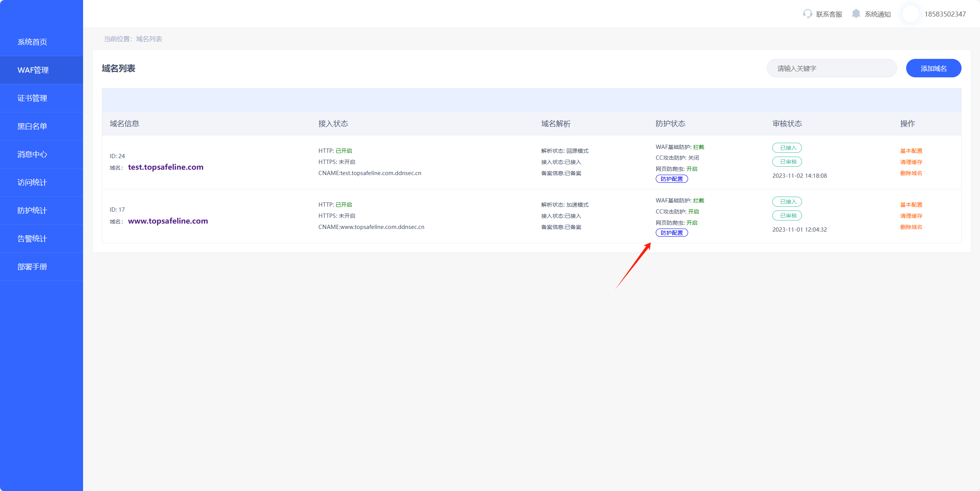Open 部署手册 sidebar entry
This screenshot has height=491, width=980.
point(32,267)
